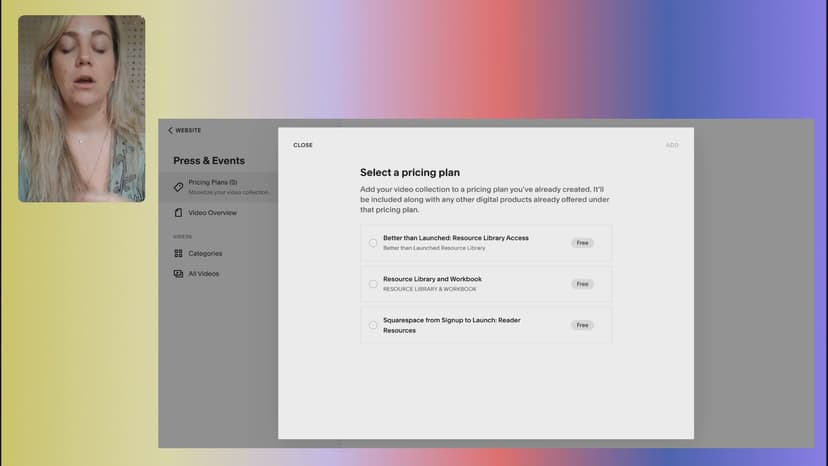Choose Squarespace from Signup to Launch radio
The width and height of the screenshot is (828, 466).
373,325
